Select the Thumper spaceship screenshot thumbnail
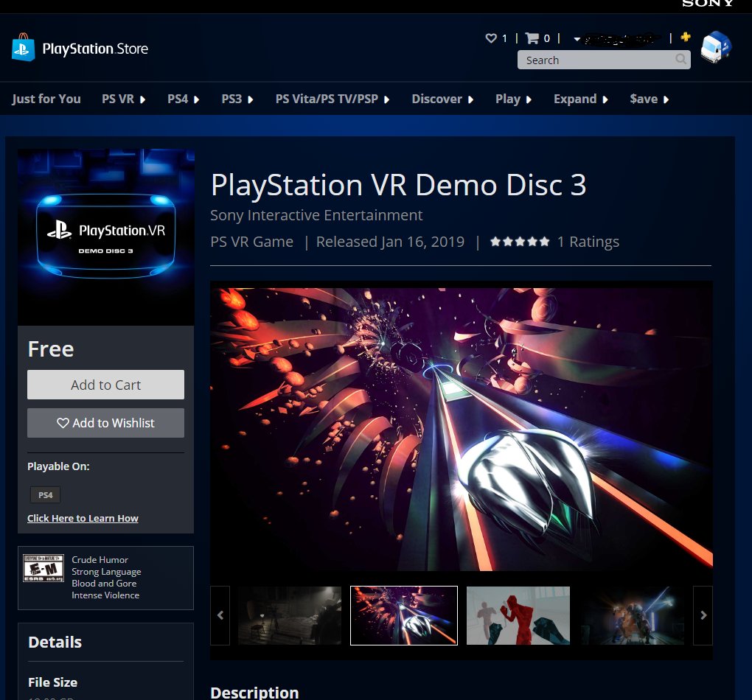The height and width of the screenshot is (700, 752). (x=404, y=615)
